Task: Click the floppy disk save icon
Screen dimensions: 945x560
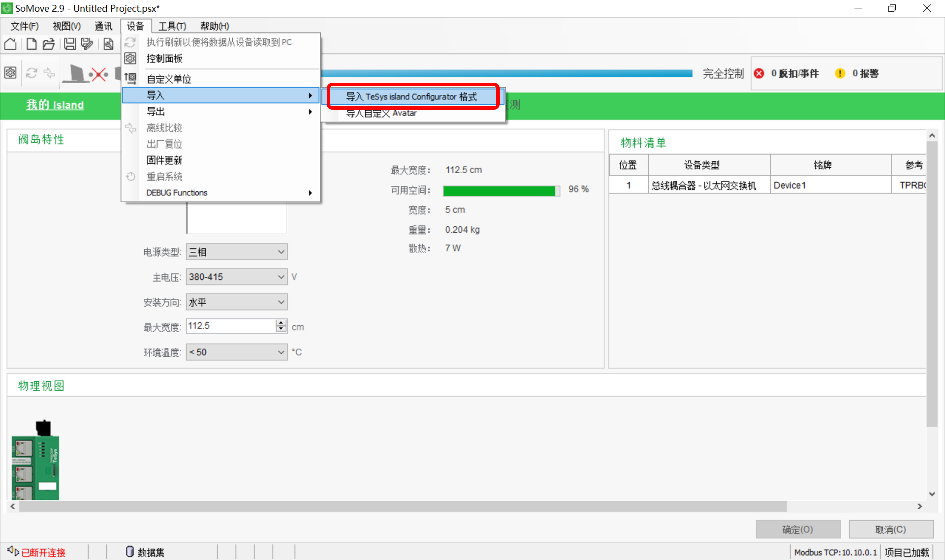Action: (69, 44)
